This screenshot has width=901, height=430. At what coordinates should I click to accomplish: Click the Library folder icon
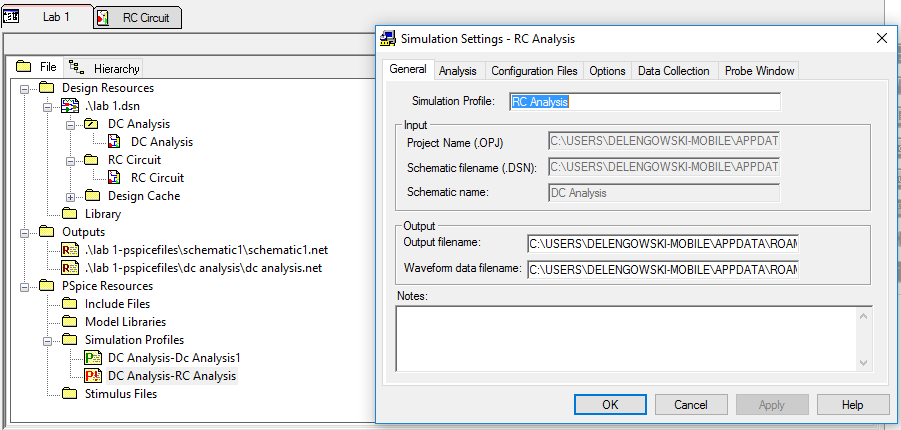[x=69, y=214]
